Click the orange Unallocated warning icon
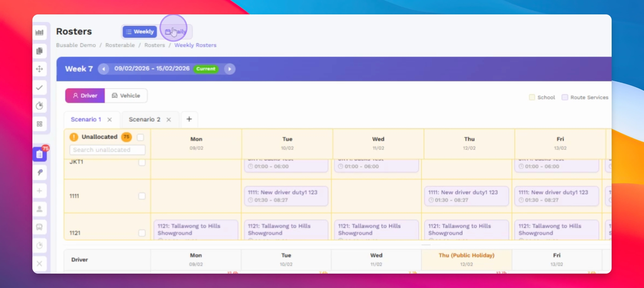This screenshot has width=644, height=288. (x=74, y=137)
